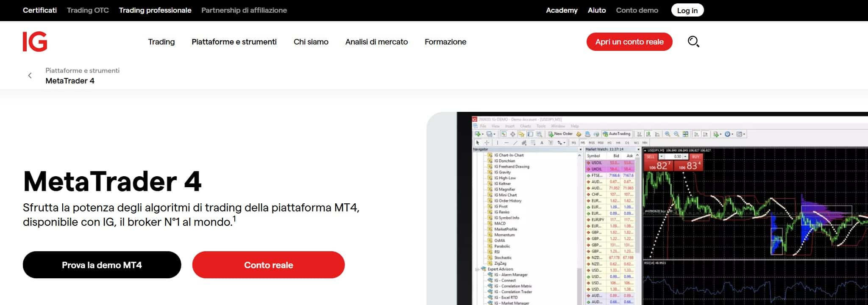Open the arrows objects dropdown
Image resolution: width=868 pixels, height=305 pixels.
[561, 143]
